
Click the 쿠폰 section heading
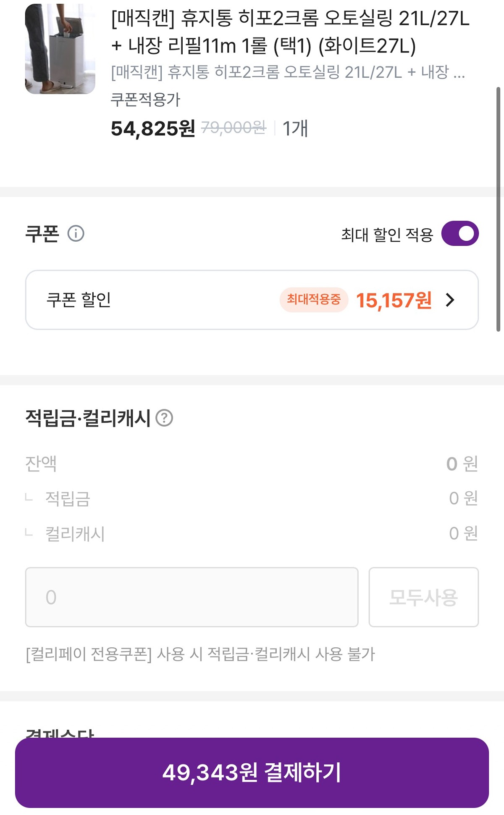[x=42, y=233]
